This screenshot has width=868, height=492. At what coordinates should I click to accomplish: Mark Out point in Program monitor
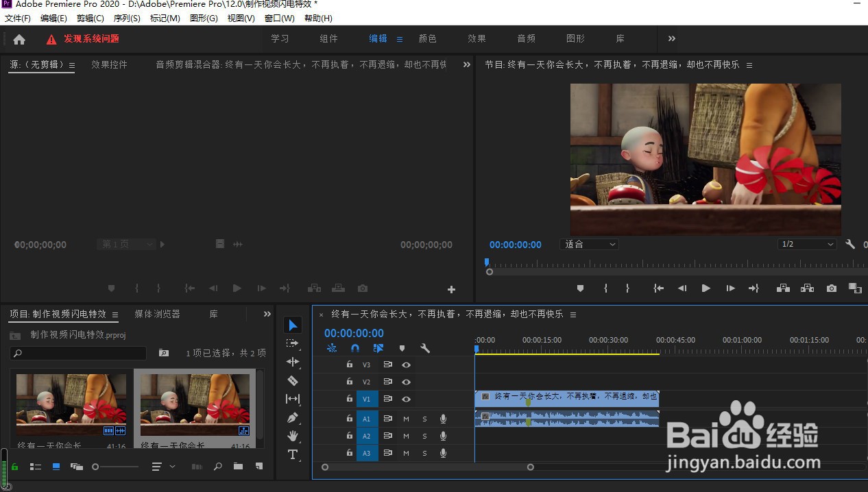pos(627,288)
